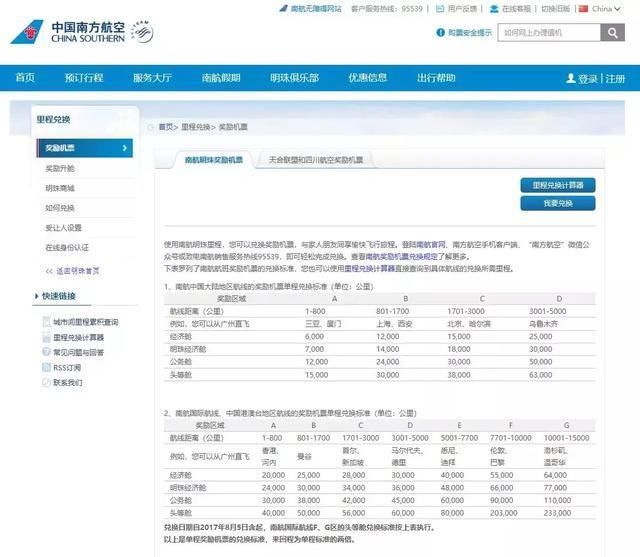Screen dimensions: 640x557
Task: Click the login user silhouette icon
Action: point(571,78)
